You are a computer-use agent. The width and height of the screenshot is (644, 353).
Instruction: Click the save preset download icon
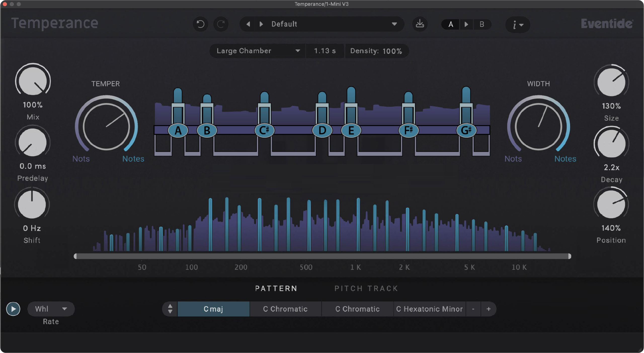pyautogui.click(x=420, y=24)
